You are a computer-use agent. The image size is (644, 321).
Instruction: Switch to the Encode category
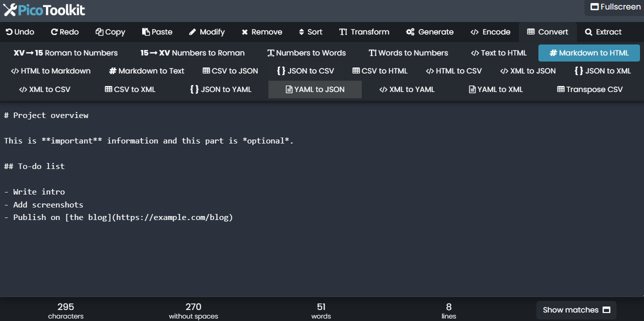tap(490, 32)
